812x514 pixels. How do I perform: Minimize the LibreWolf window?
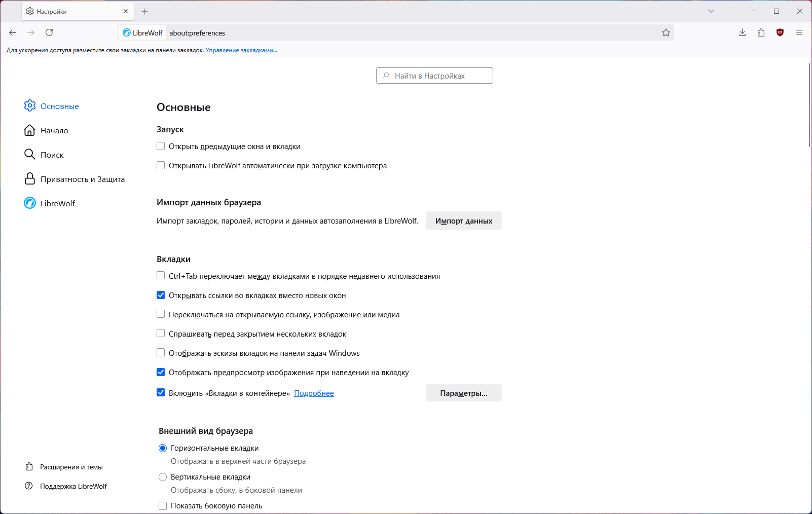pos(753,11)
